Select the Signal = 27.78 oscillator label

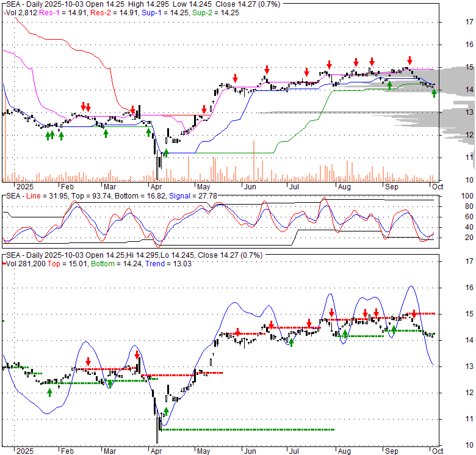tap(193, 196)
